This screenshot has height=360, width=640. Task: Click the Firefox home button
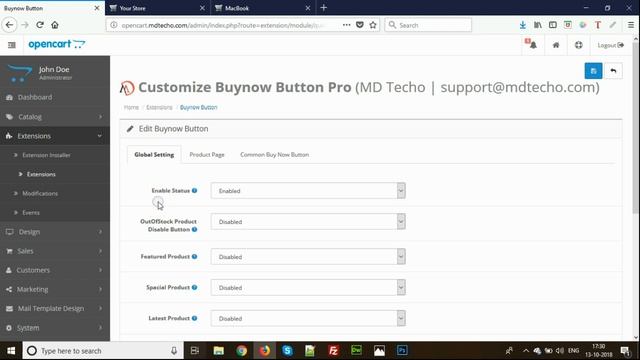tap(55, 25)
